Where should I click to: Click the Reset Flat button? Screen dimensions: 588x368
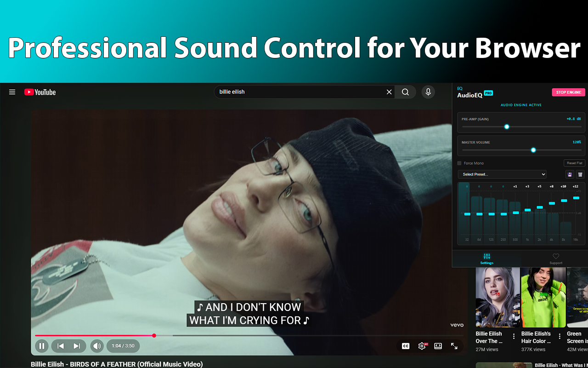click(574, 163)
